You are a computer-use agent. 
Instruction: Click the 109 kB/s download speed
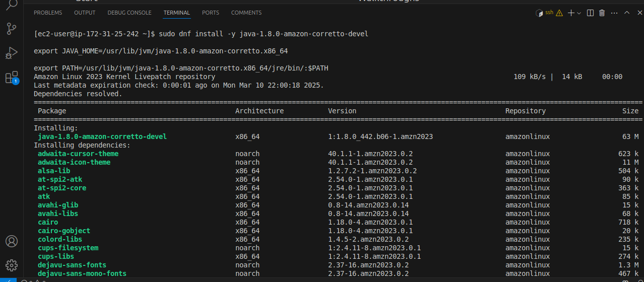(x=530, y=77)
